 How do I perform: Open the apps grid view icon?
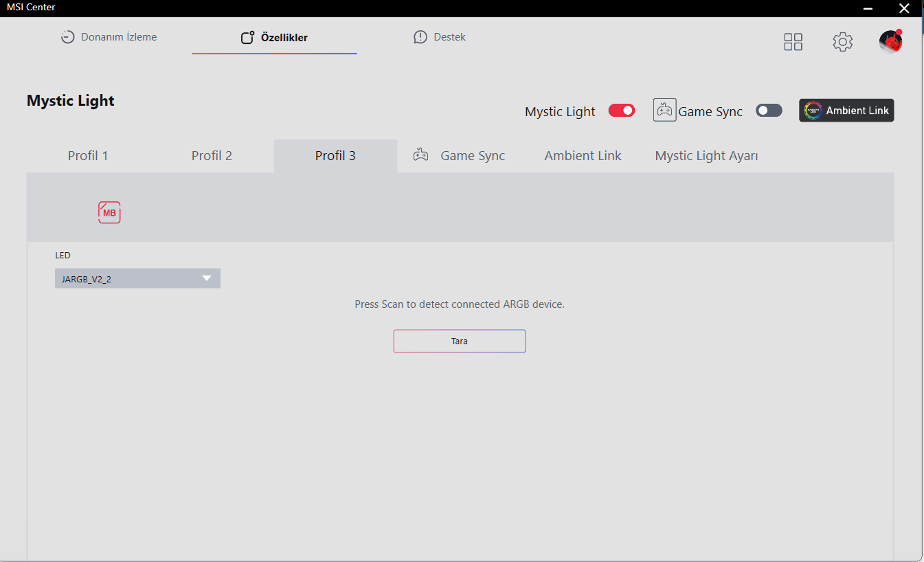click(793, 42)
